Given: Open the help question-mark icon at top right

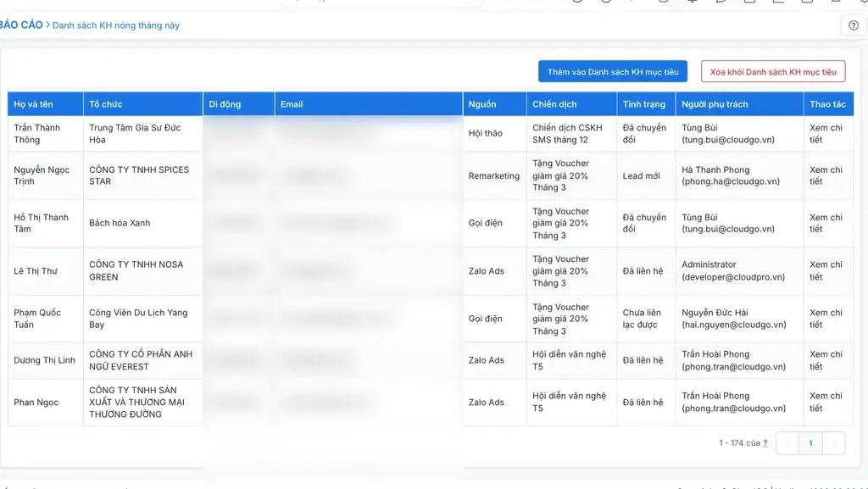Looking at the screenshot, I should point(853,25).
